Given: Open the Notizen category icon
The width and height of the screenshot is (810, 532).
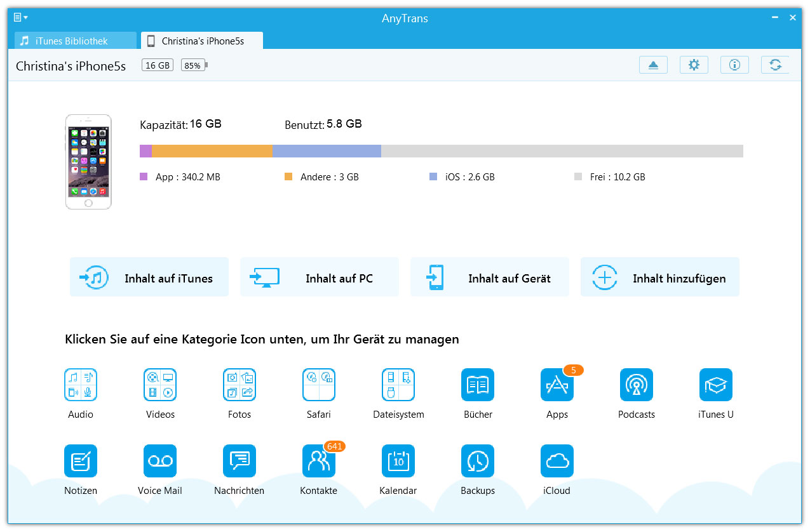Looking at the screenshot, I should coord(81,461).
